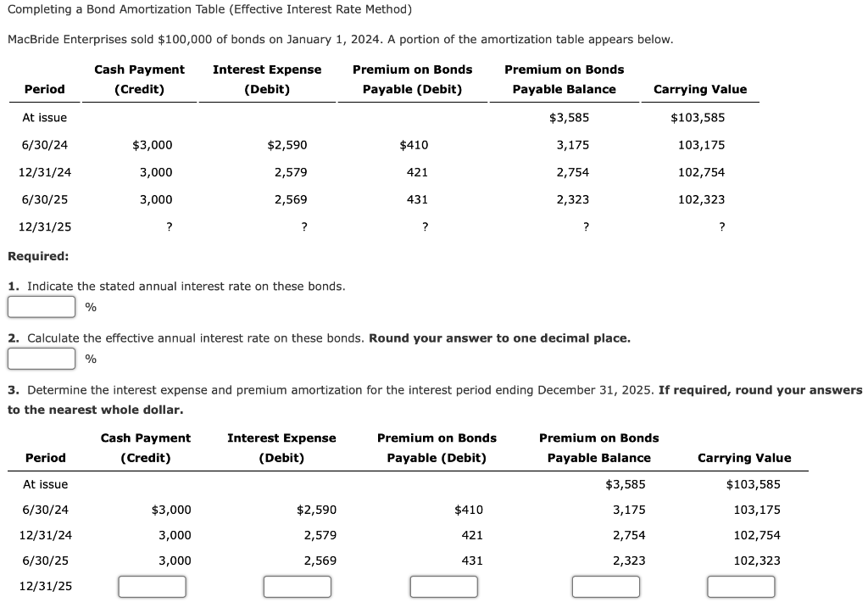
Task: Click the question mark under Interest Expense column
Action: 304,226
